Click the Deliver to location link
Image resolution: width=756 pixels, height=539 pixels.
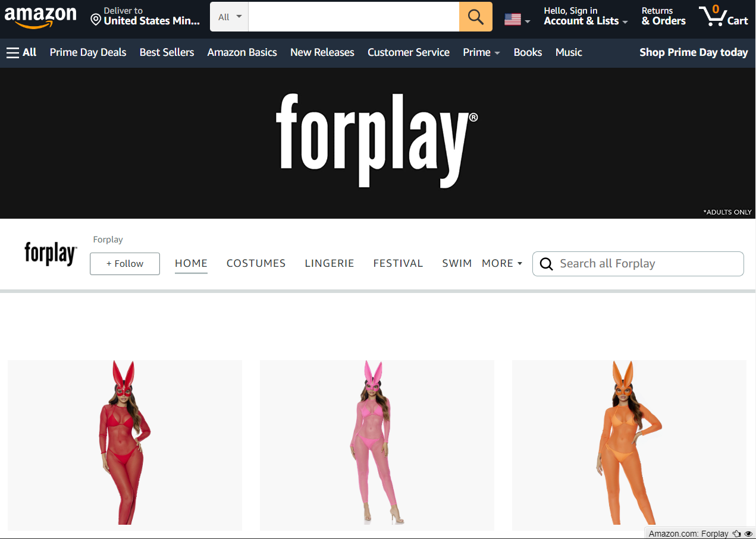point(146,16)
